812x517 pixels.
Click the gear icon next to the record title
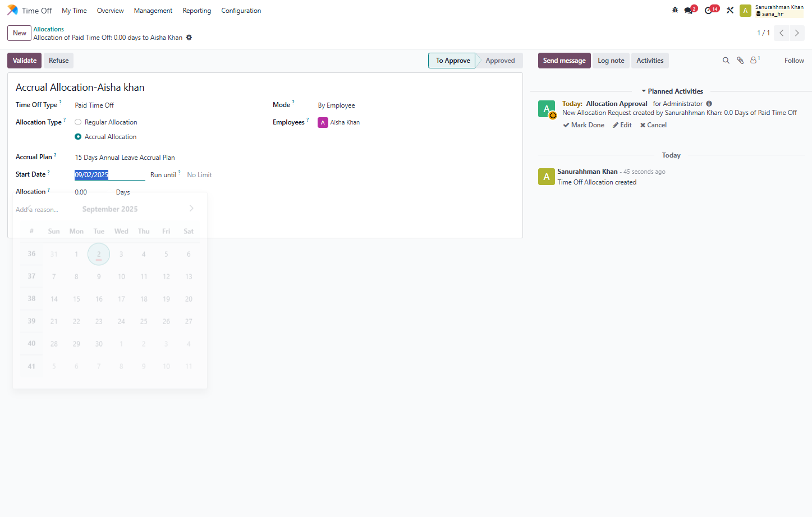[189, 38]
